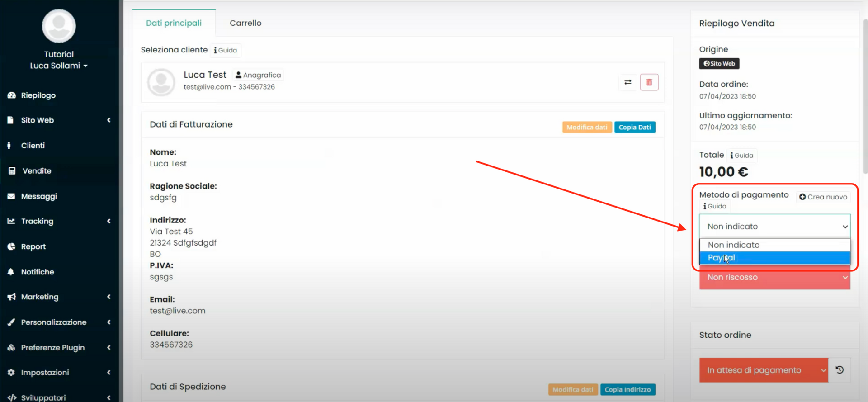The height and width of the screenshot is (402, 868).
Task: Click the Guida info icon beside Totale
Action: (x=742, y=156)
